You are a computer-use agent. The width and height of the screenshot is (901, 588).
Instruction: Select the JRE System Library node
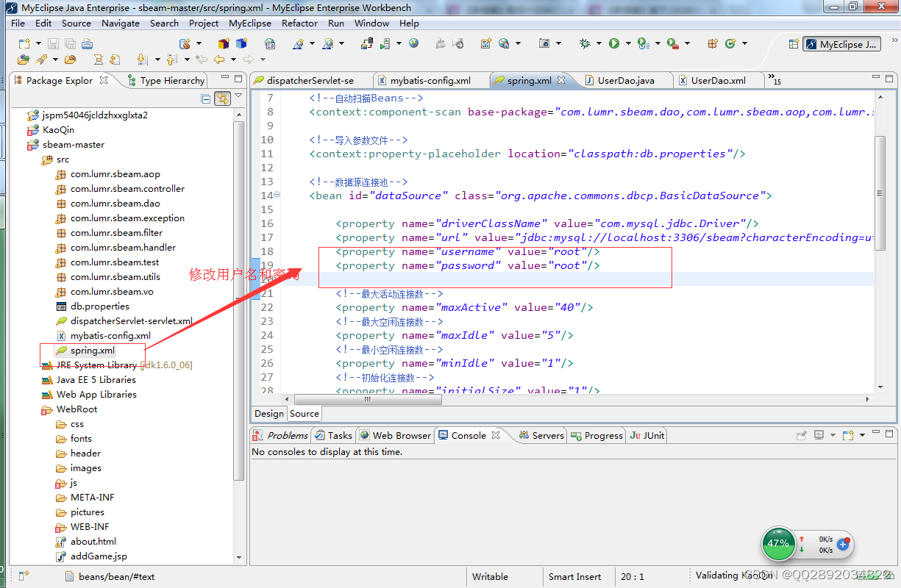coord(117,365)
